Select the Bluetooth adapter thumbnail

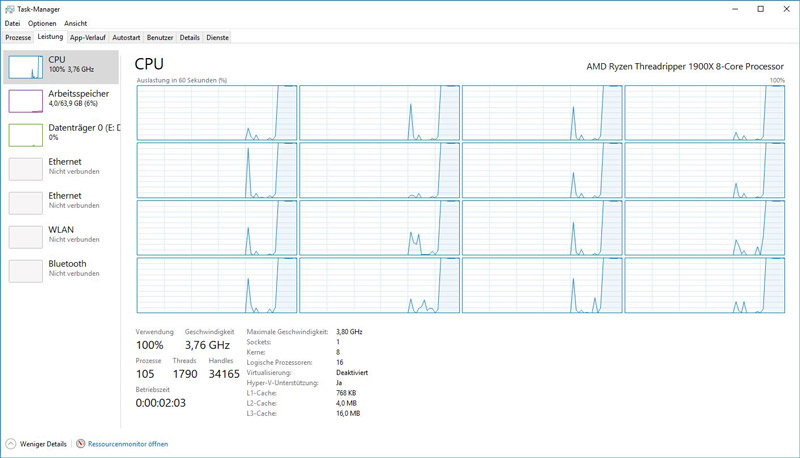tap(25, 271)
